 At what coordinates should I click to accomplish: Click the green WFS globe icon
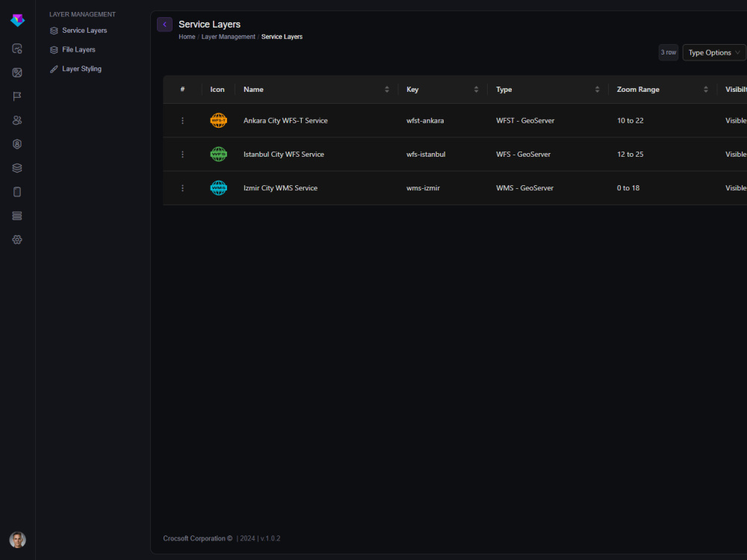point(219,155)
